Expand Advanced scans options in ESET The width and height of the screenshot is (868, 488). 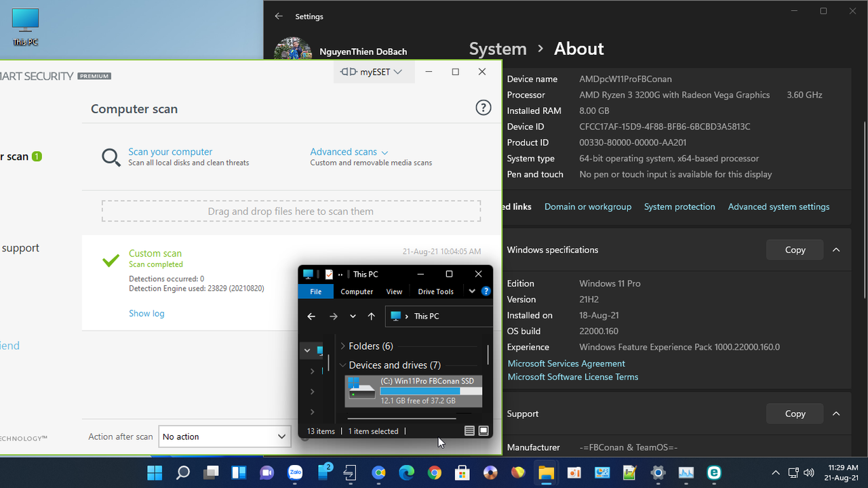(x=349, y=152)
